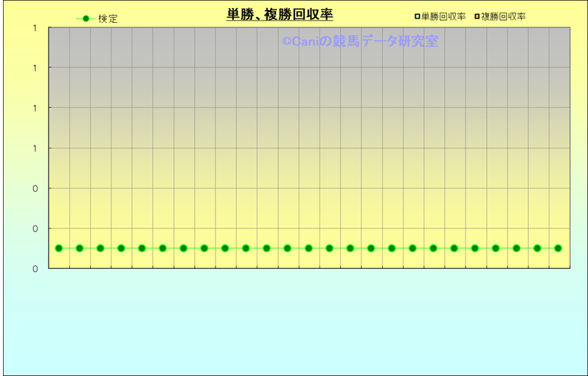The height and width of the screenshot is (376, 588).
Task: Click the ©Caniの競馬データ研究室 watermark text
Action: tap(359, 42)
